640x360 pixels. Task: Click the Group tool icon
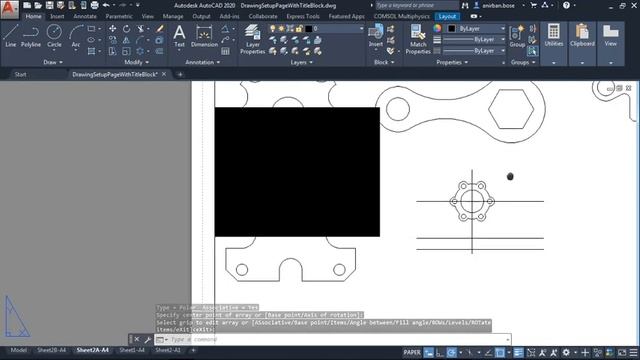coord(517,36)
